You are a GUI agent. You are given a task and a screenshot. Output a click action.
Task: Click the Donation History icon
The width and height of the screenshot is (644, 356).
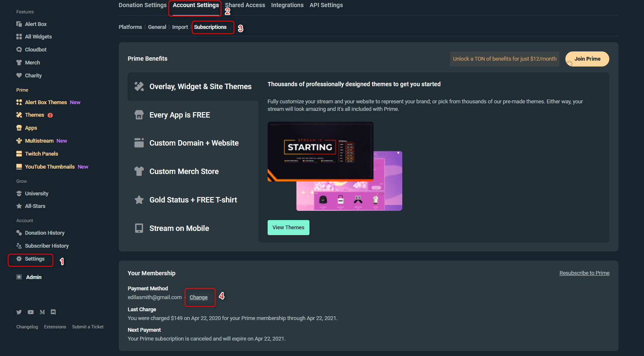(x=19, y=233)
